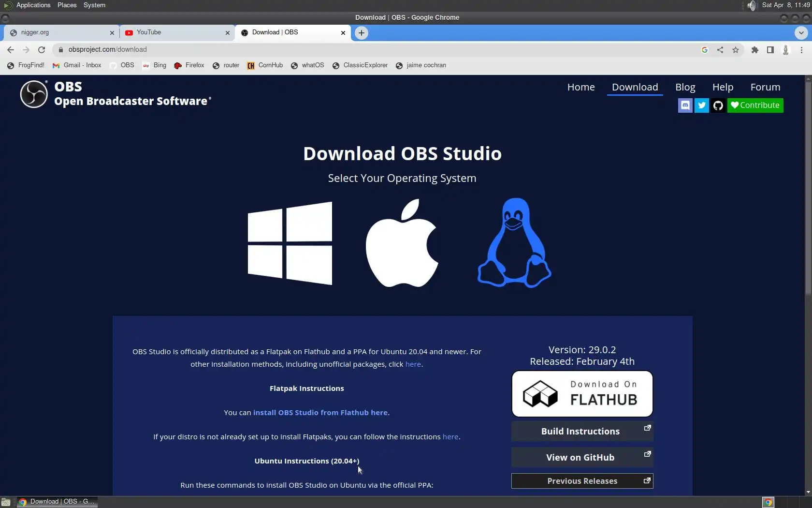Go back to the previous page
The width and height of the screenshot is (812, 508).
click(x=11, y=49)
